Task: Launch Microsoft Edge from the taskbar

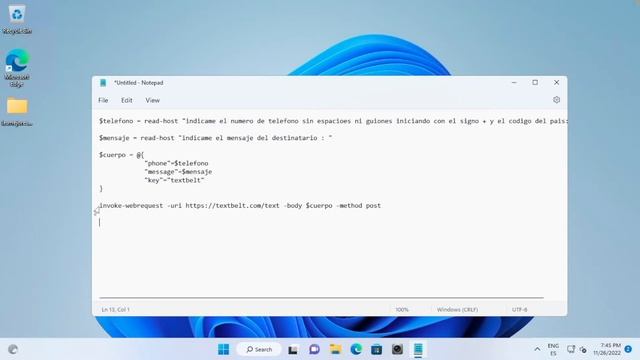Action: point(356,349)
